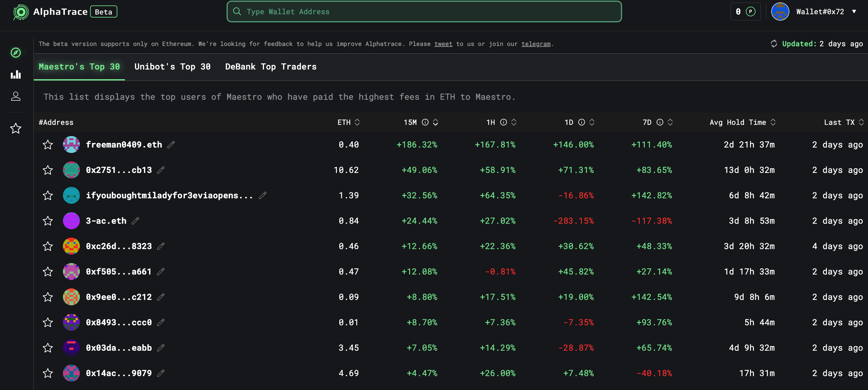Open the bar chart analytics sidebar icon
Image resolution: width=868 pixels, height=390 pixels.
[x=15, y=74]
